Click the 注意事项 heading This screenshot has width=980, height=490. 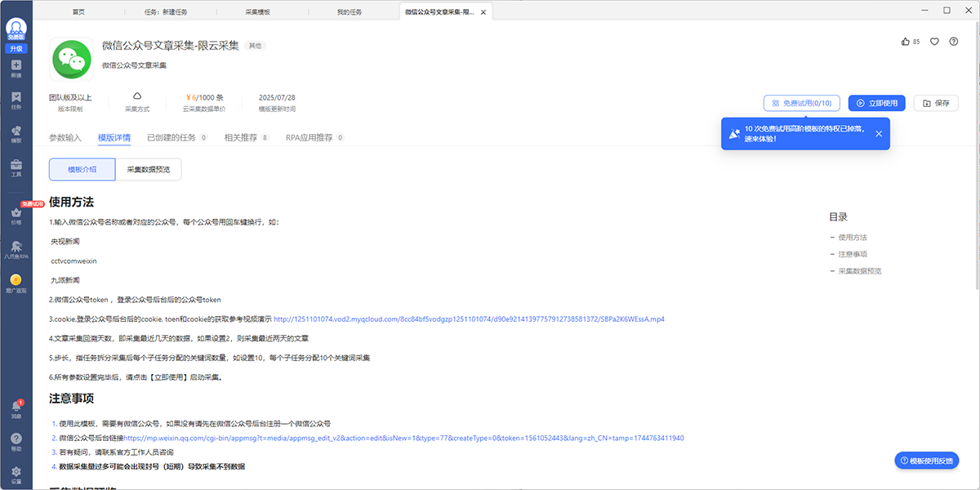pos(71,399)
